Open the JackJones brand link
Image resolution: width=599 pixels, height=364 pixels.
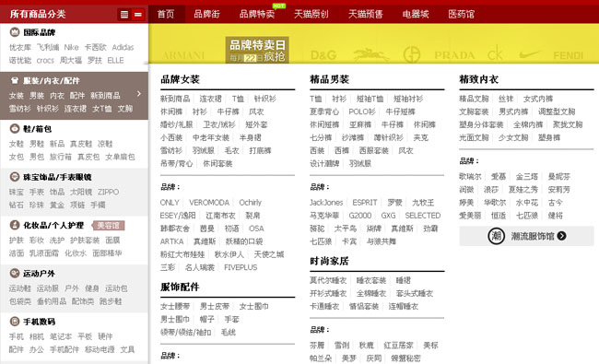(326, 203)
